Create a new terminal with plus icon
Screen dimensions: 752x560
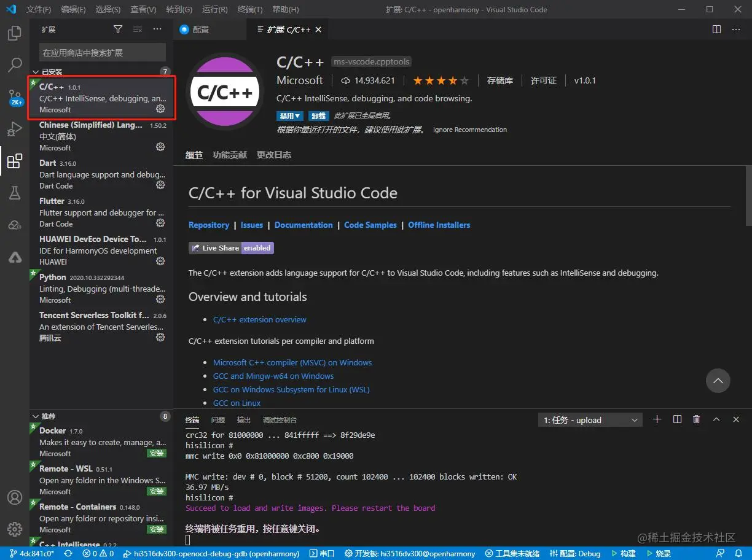coord(657,419)
